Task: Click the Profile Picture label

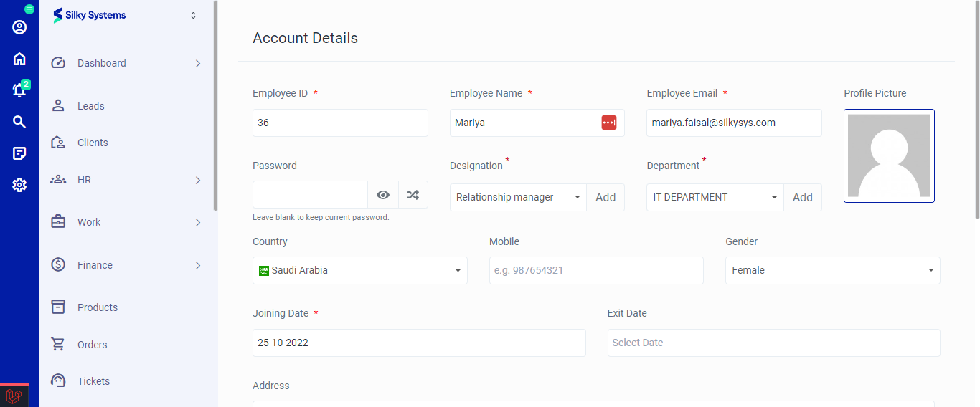Action: 875,93
